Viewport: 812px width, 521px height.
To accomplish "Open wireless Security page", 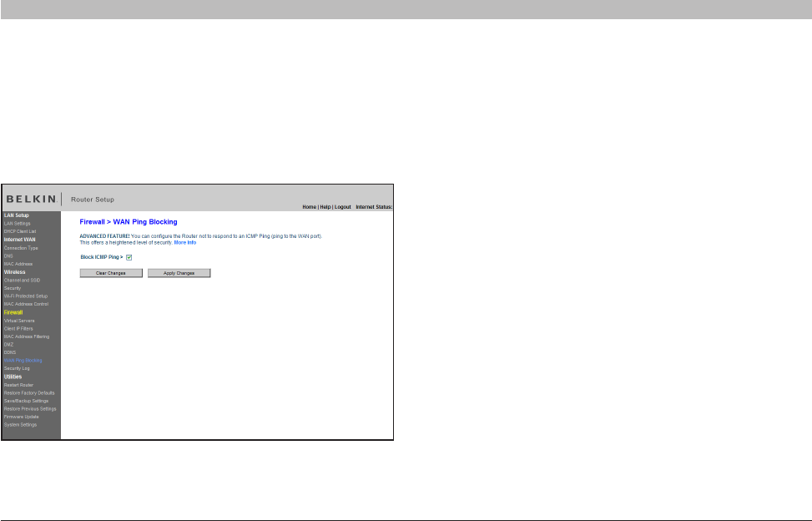I will [x=13, y=288].
